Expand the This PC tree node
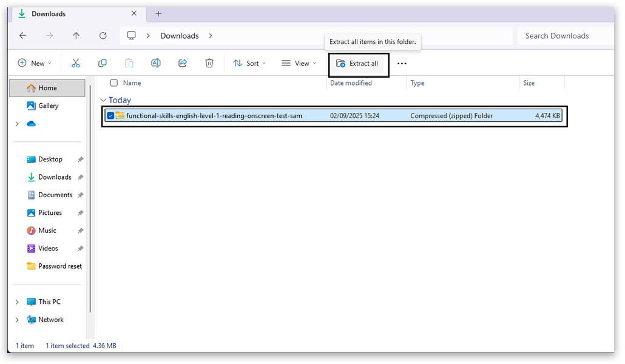 click(17, 302)
